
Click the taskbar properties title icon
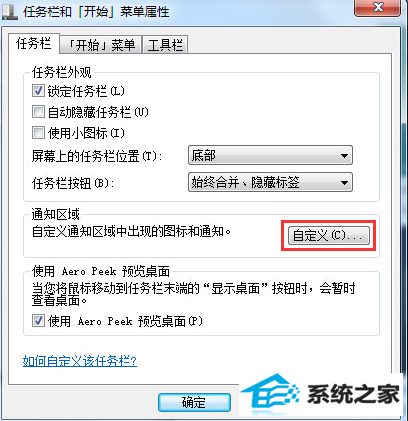pos(9,12)
